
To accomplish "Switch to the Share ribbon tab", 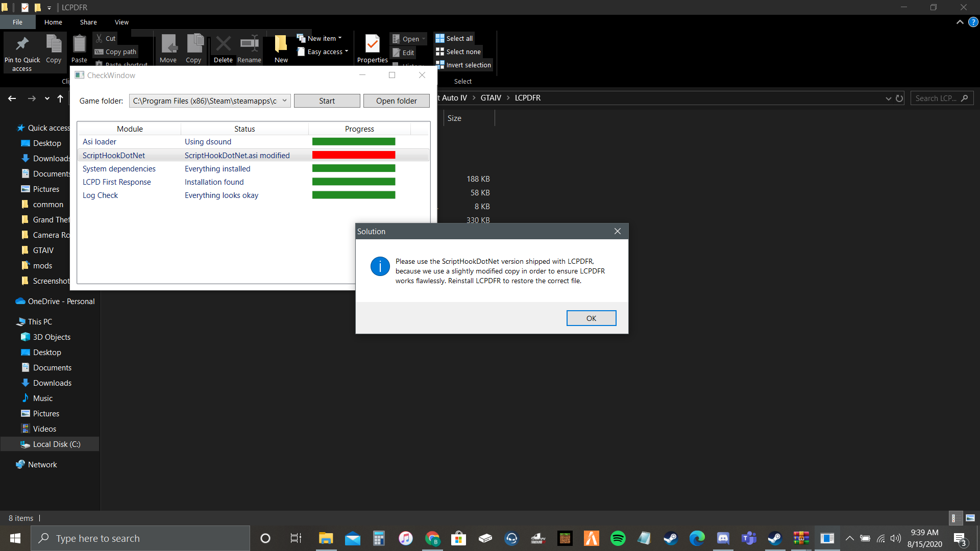I will point(88,22).
